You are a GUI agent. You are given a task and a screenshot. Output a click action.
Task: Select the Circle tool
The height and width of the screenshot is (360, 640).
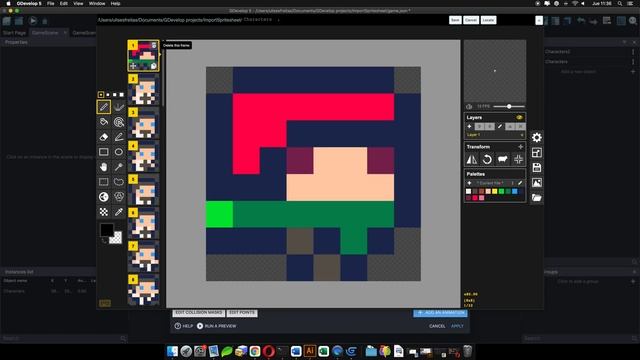coord(119,152)
